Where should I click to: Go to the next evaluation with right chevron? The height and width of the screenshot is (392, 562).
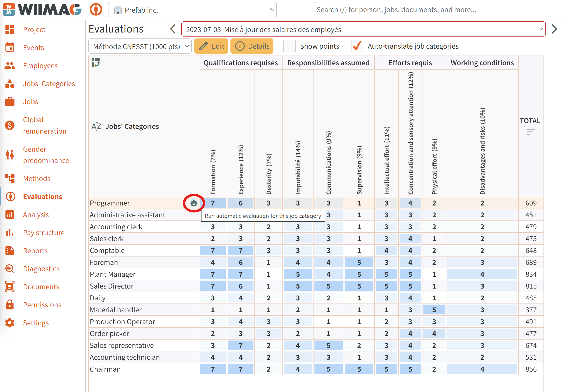click(x=554, y=29)
